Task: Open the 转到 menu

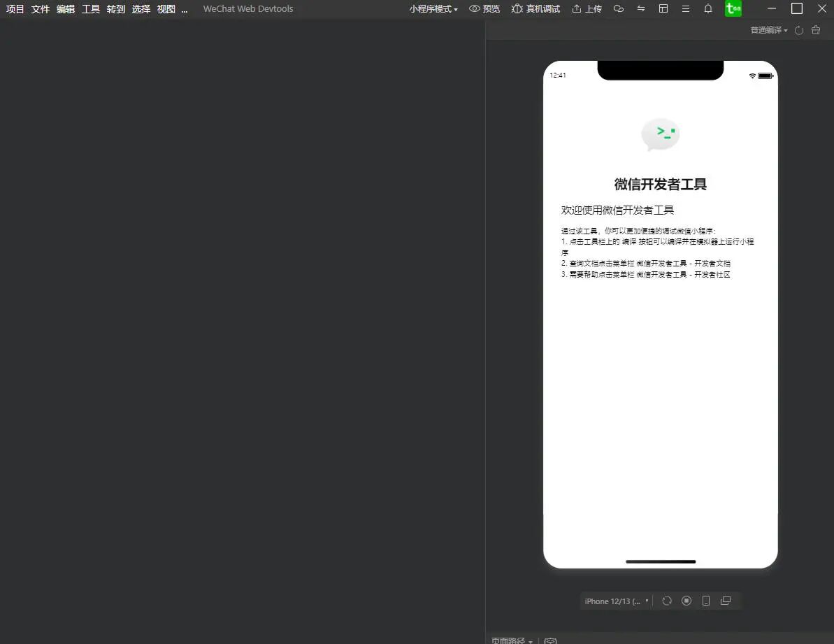Action: pyautogui.click(x=116, y=9)
